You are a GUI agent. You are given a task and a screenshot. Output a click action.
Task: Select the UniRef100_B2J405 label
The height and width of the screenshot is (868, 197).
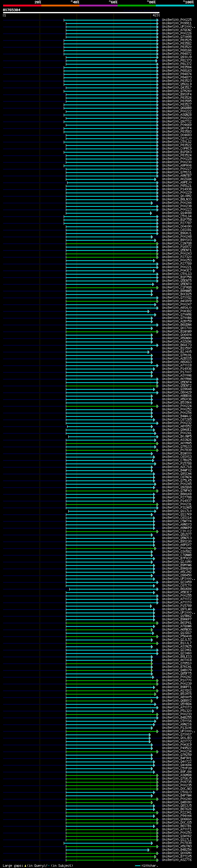pyautogui.click(x=177, y=352)
